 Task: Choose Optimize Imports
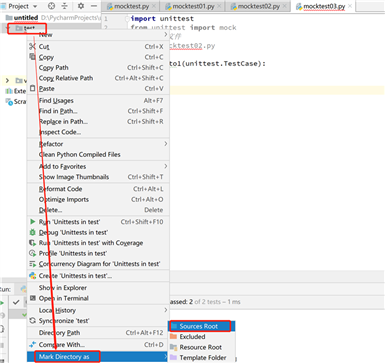(98, 199)
